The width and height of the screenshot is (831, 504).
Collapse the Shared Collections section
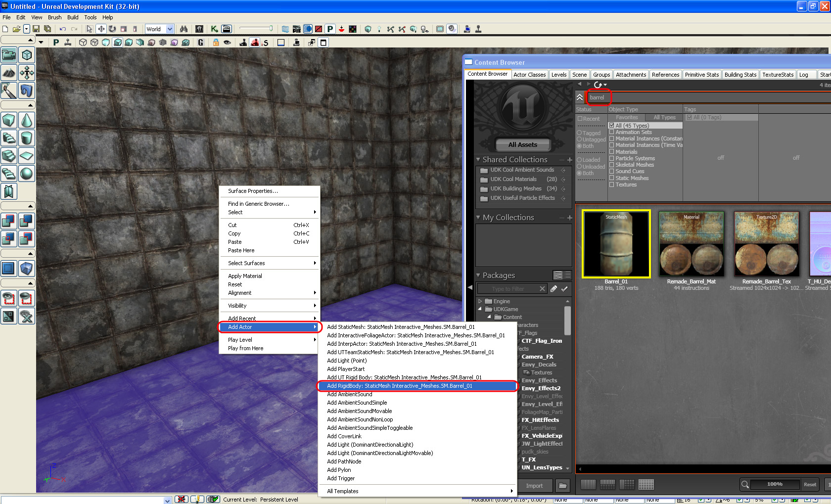pos(478,160)
